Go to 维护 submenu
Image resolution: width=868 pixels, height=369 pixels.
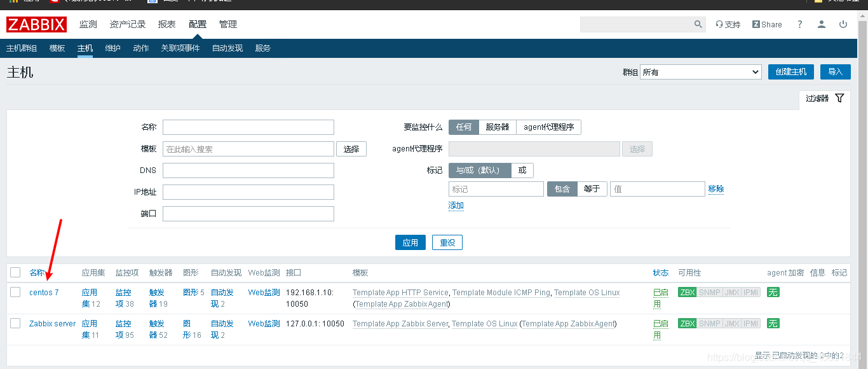click(x=113, y=48)
